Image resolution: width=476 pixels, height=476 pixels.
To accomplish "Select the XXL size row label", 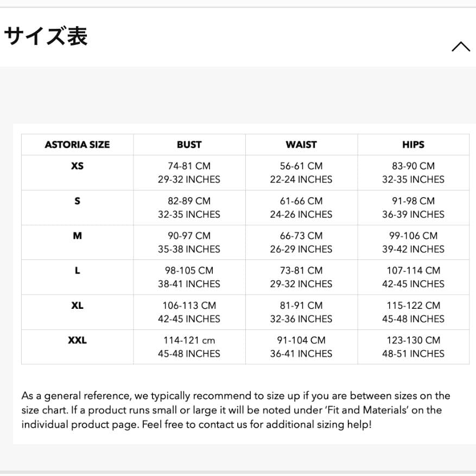I will pyautogui.click(x=77, y=340).
